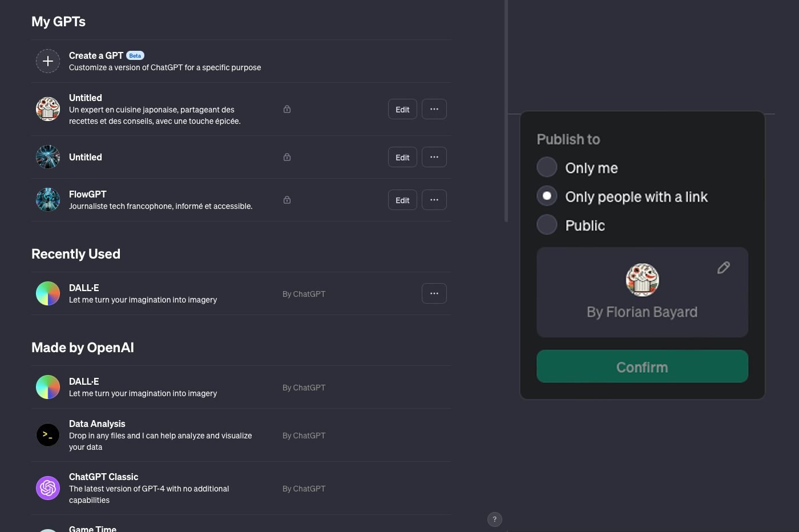Click the builder profile avatar in publish card
Screen dimensions: 799x532
tap(642, 280)
